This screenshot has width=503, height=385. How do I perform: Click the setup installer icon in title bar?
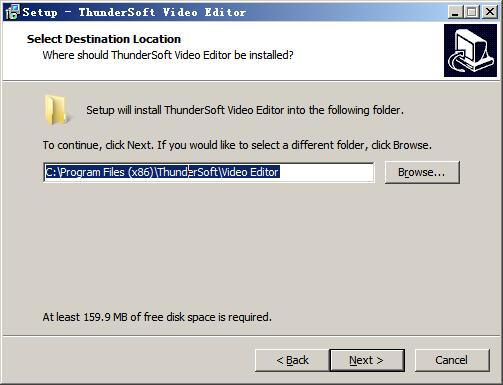coord(13,12)
